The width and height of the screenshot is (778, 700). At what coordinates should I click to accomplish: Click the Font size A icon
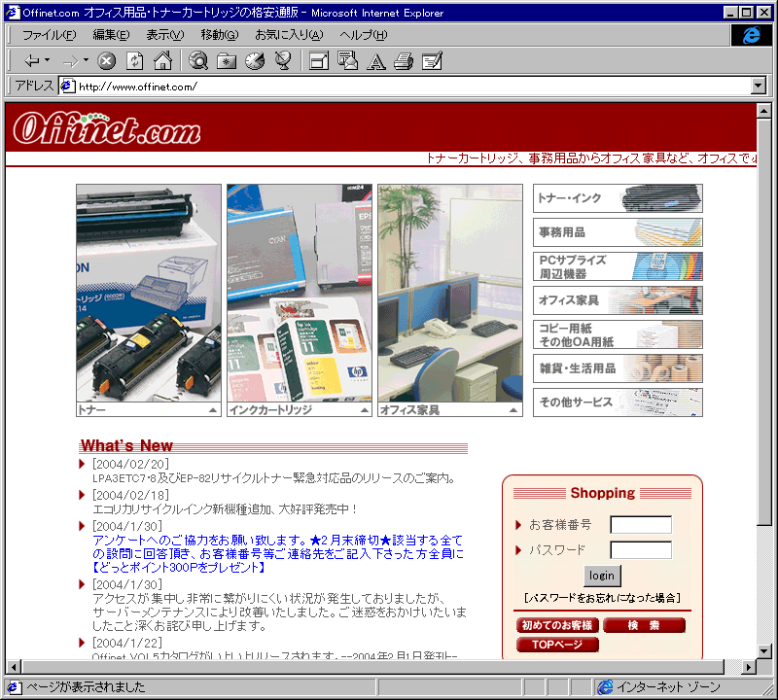coord(376,61)
